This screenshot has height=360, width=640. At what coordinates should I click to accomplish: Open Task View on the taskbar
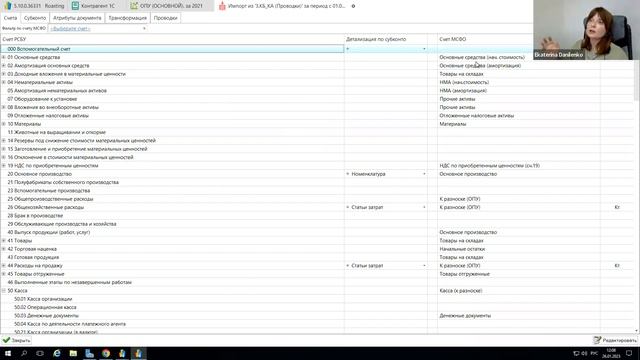40,353
